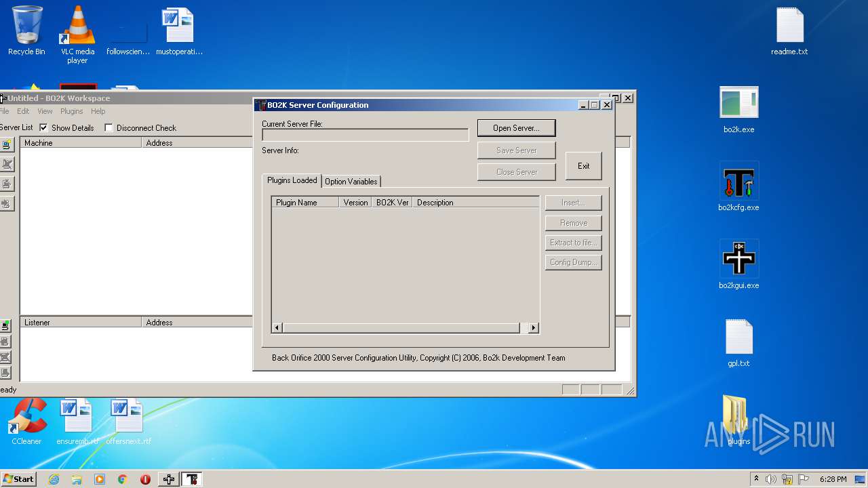868x488 pixels.
Task: Click the new listener icon with green dot
Action: pos(5,325)
